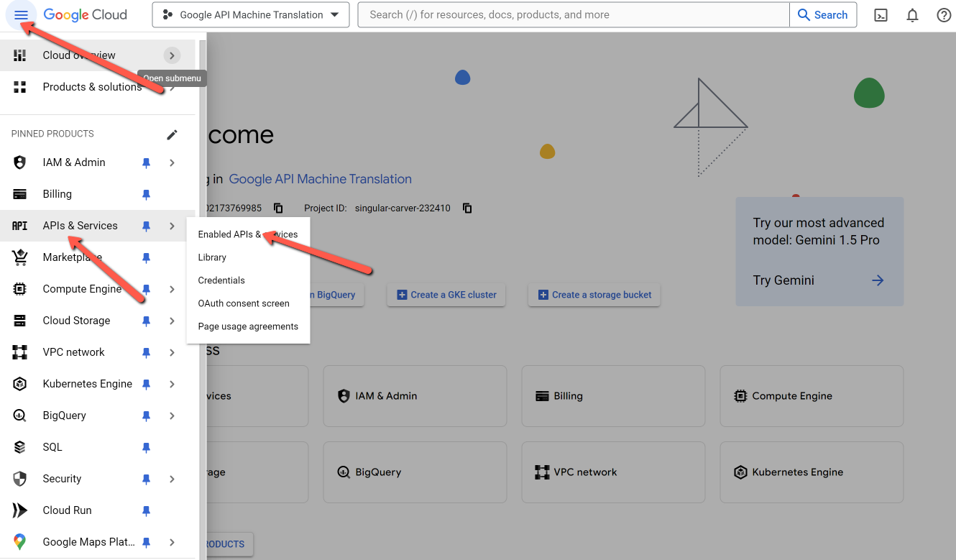Image resolution: width=956 pixels, height=560 pixels.
Task: Click the VPC network icon in sidebar
Action: click(20, 352)
